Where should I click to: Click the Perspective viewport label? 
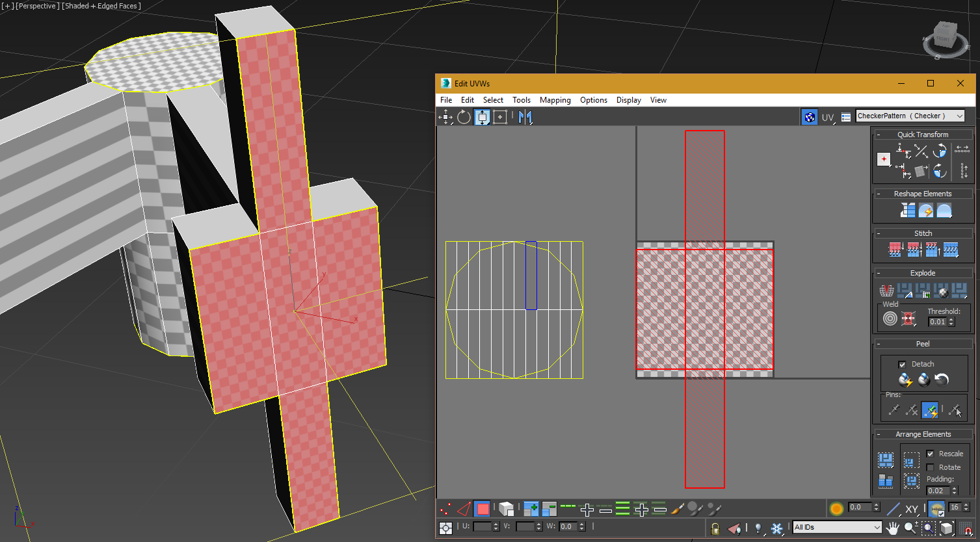pos(38,6)
